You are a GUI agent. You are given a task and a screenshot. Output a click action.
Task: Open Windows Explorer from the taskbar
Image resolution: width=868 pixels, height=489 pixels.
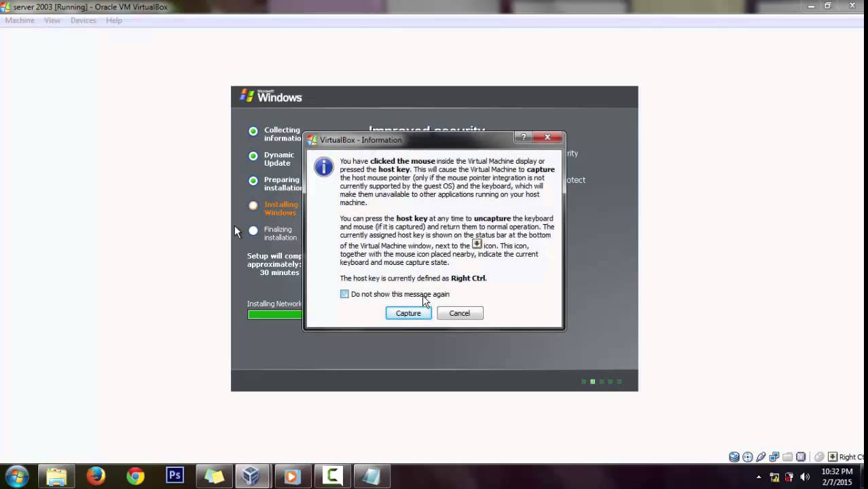(56, 476)
